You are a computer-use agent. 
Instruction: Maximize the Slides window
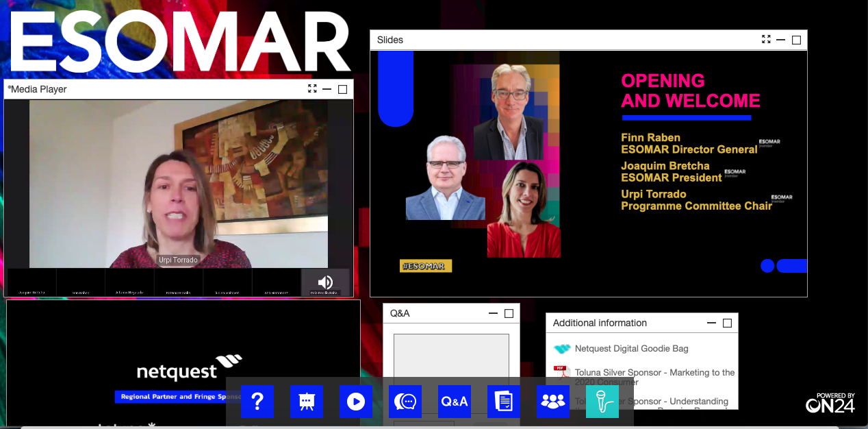pyautogui.click(x=796, y=40)
